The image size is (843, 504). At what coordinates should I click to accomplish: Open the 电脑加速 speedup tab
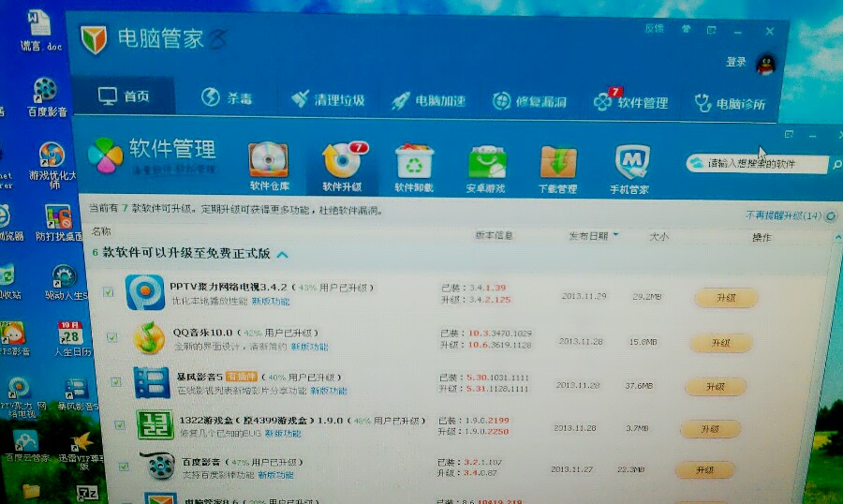428,100
